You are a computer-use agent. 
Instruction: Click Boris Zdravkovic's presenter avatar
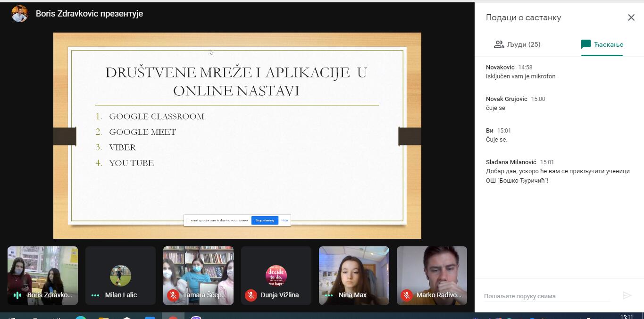pyautogui.click(x=20, y=14)
